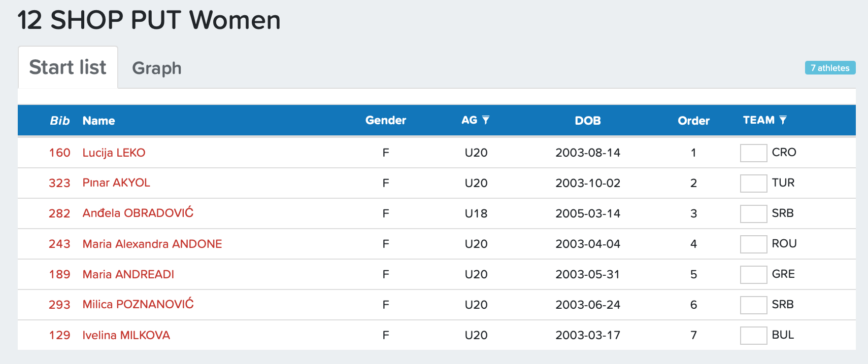
Task: Switch to the Graph tab
Action: pos(156,68)
